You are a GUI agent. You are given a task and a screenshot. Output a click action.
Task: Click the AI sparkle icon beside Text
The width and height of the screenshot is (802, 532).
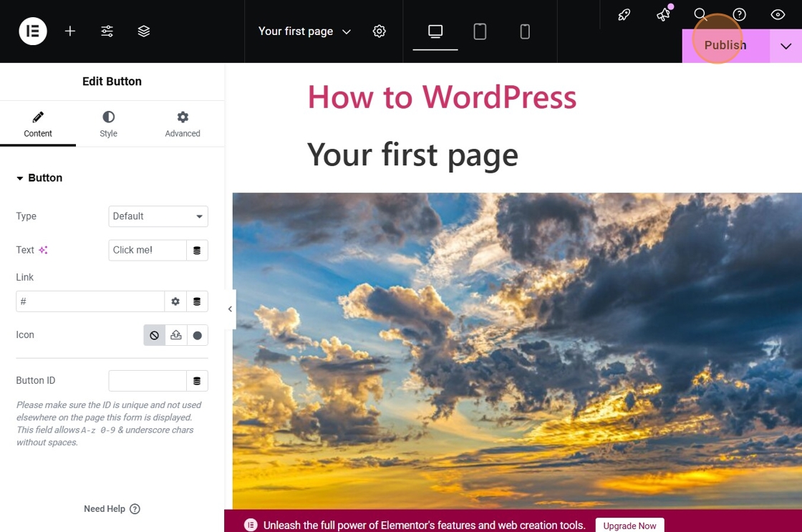pyautogui.click(x=43, y=250)
